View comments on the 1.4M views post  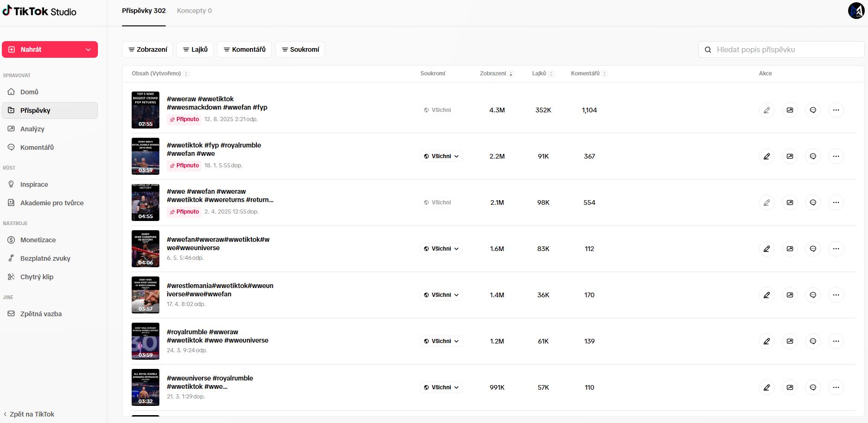(813, 295)
